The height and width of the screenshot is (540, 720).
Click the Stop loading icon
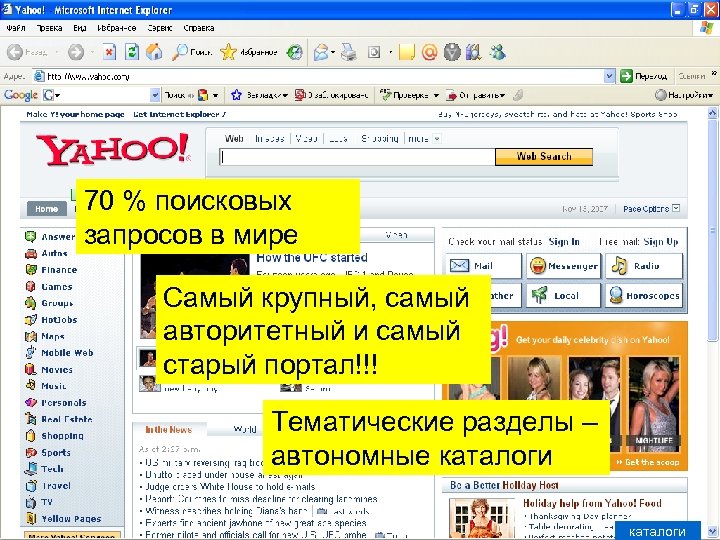click(x=109, y=52)
